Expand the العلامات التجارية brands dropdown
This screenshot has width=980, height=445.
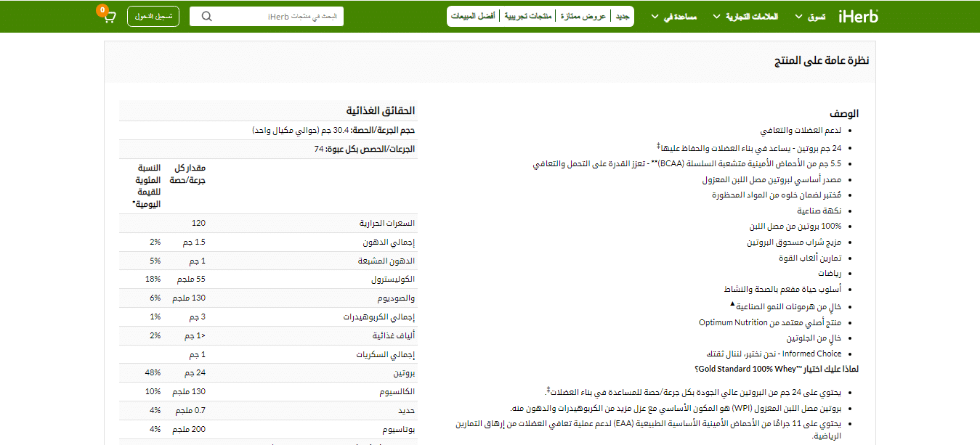tap(745, 16)
